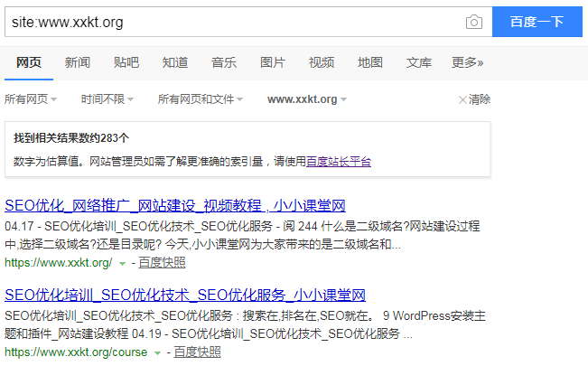Image resolution: width=588 pixels, height=366 pixels.
Task: Open the 音乐 tab
Action: point(224,62)
